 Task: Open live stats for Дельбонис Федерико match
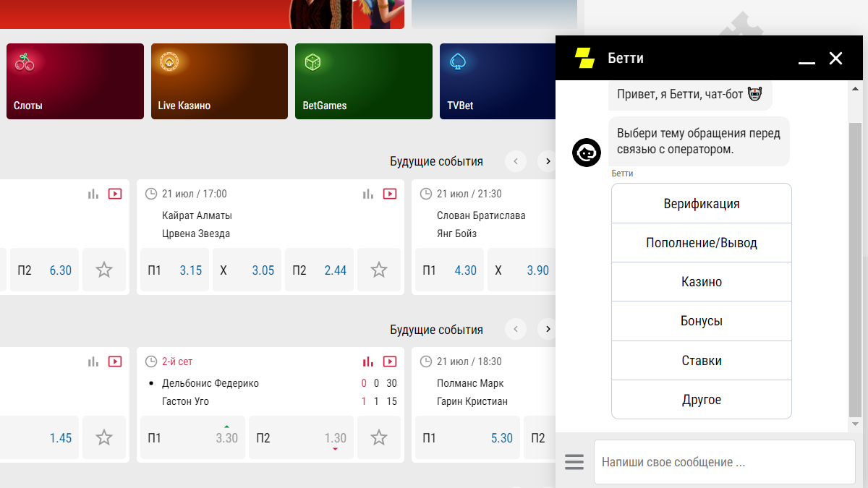click(368, 361)
